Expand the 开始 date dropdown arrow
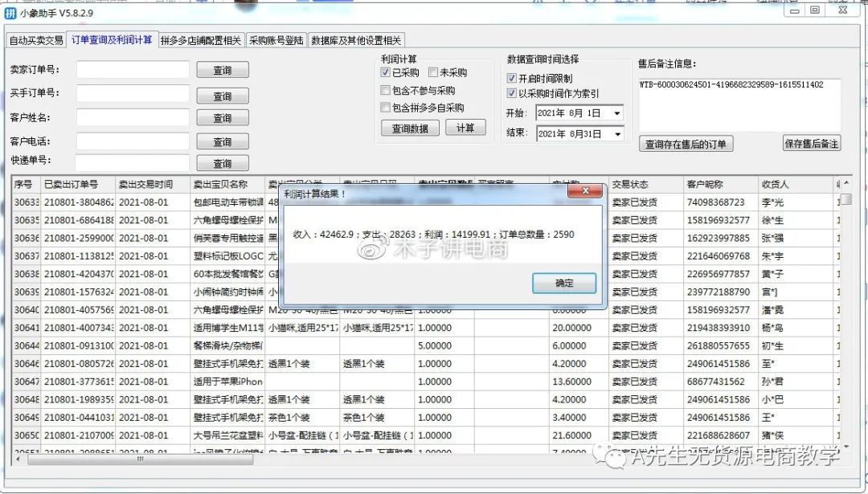This screenshot has width=868, height=494. (x=616, y=113)
